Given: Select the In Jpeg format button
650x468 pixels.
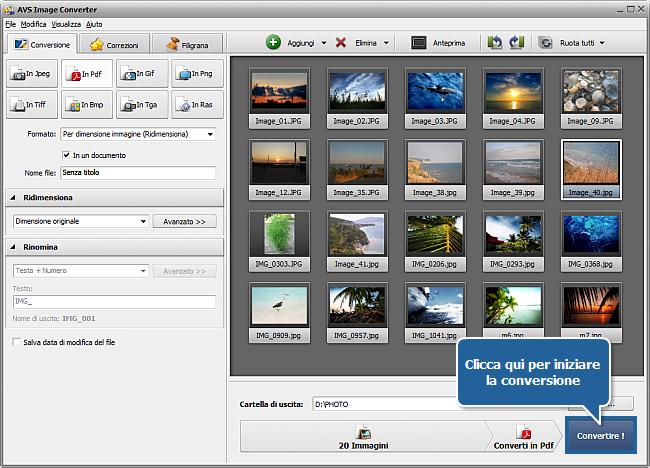Looking at the screenshot, I should 32,73.
